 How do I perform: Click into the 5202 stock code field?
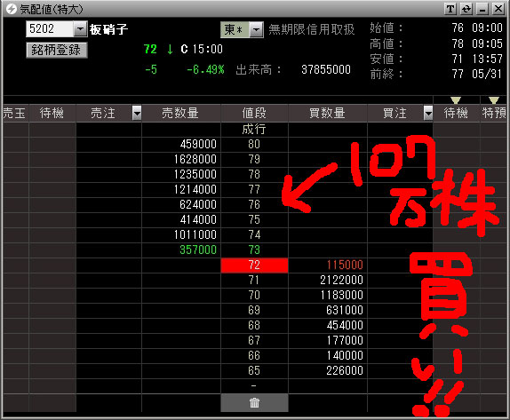pyautogui.click(x=50, y=29)
